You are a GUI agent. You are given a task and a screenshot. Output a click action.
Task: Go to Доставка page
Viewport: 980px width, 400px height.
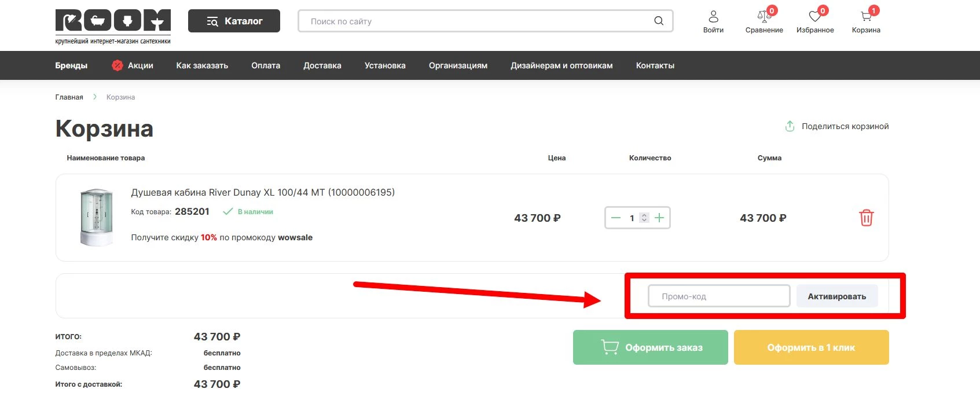(322, 65)
